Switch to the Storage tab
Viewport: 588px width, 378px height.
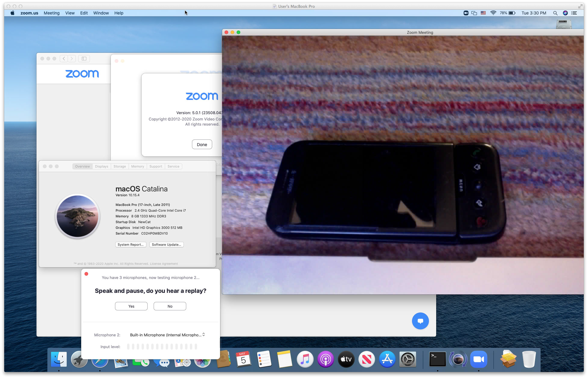120,166
